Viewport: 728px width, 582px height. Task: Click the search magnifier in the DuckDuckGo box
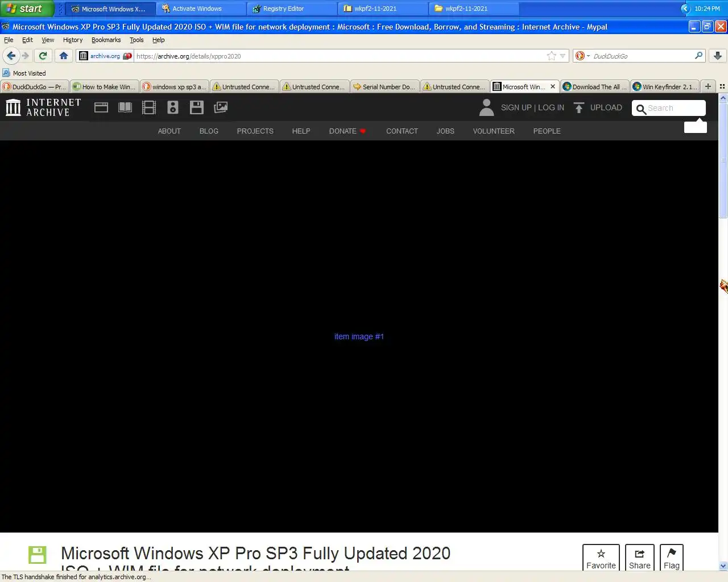(698, 56)
